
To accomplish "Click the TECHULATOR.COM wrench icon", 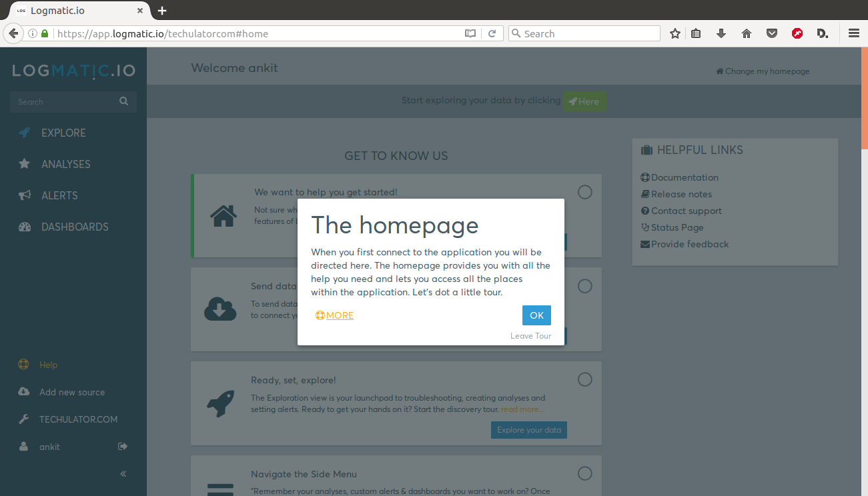I will 24,419.
